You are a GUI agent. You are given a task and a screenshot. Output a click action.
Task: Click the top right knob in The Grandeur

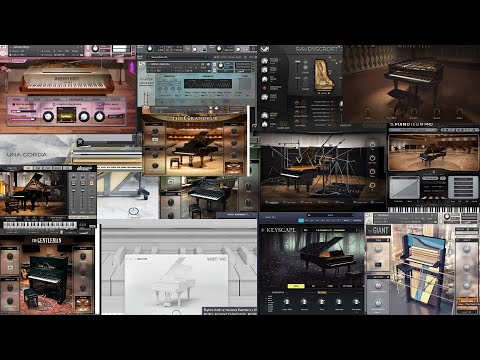pyautogui.click(x=234, y=132)
